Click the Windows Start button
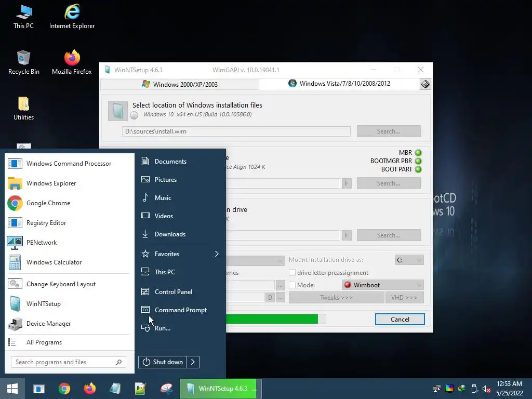Viewport: 532px width, 399px height. [12, 389]
